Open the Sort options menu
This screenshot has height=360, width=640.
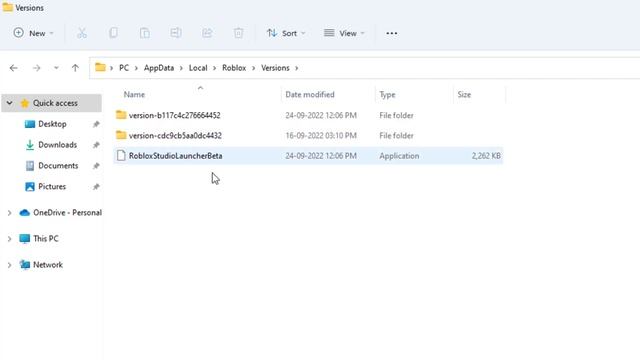tap(286, 33)
